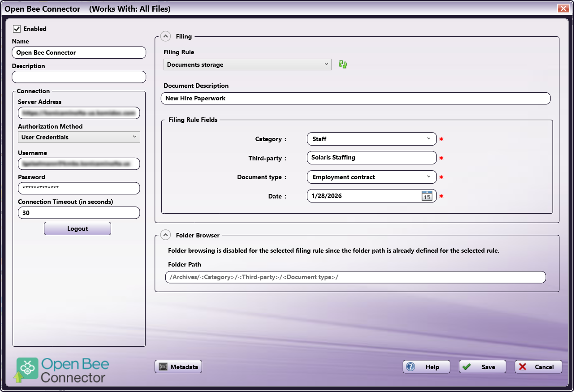Open the calendar picker in Date field
The width and height of the screenshot is (574, 392).
[427, 196]
